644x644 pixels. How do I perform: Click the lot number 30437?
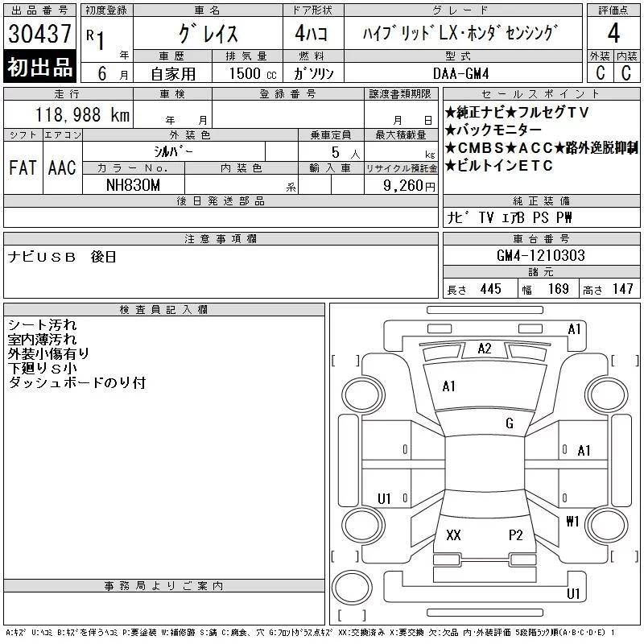tap(39, 34)
